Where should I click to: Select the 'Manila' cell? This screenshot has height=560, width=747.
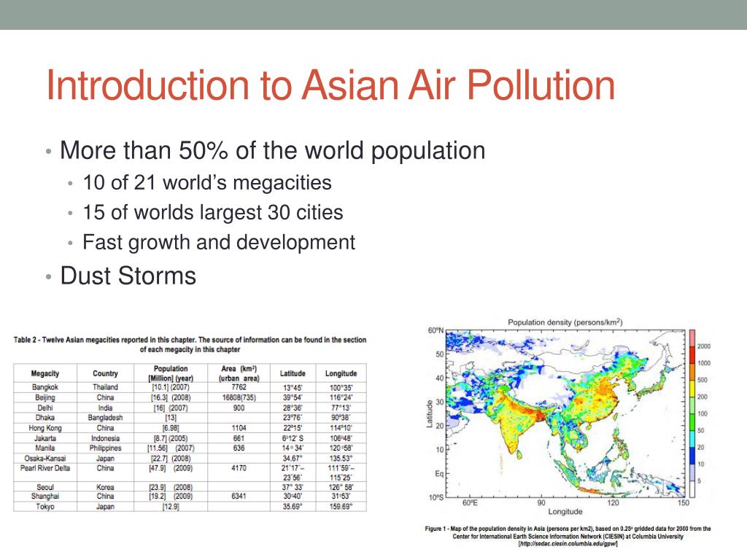click(45, 448)
